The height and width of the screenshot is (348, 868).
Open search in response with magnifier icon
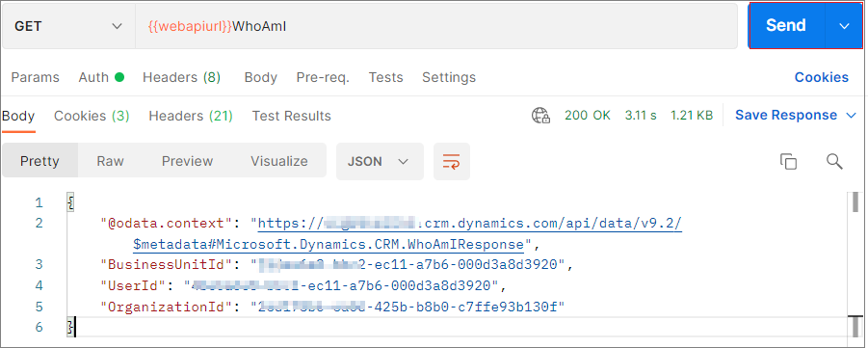pos(834,161)
